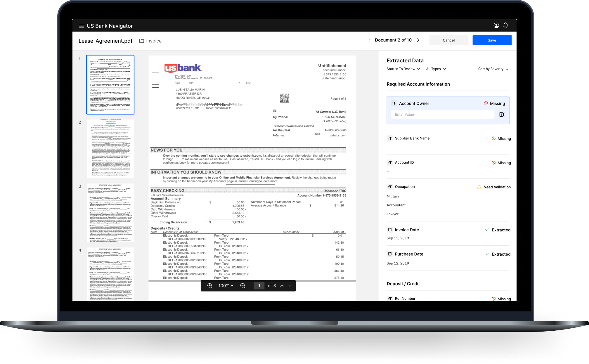Click the Occupation text-type icon
The height and width of the screenshot is (364, 589).
(x=390, y=187)
